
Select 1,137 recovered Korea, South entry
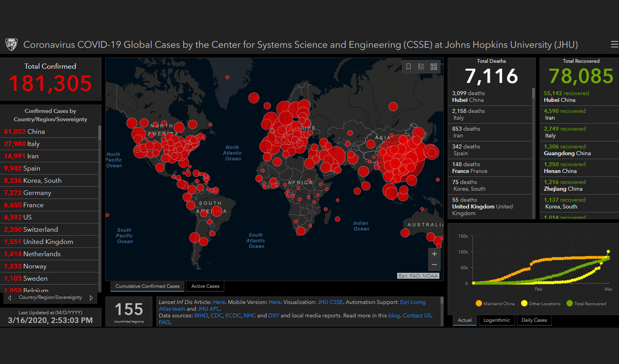click(579, 203)
